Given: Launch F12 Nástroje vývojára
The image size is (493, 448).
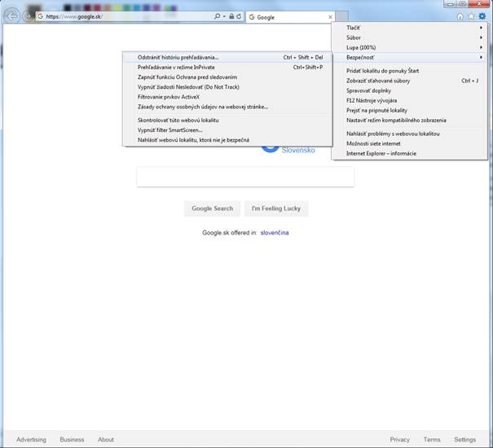Looking at the screenshot, I should [x=409, y=101].
